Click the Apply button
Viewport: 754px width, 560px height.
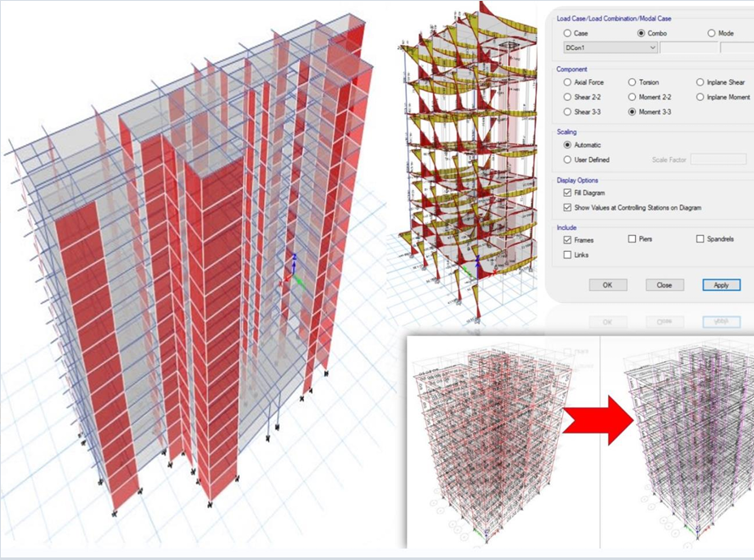pyautogui.click(x=721, y=285)
